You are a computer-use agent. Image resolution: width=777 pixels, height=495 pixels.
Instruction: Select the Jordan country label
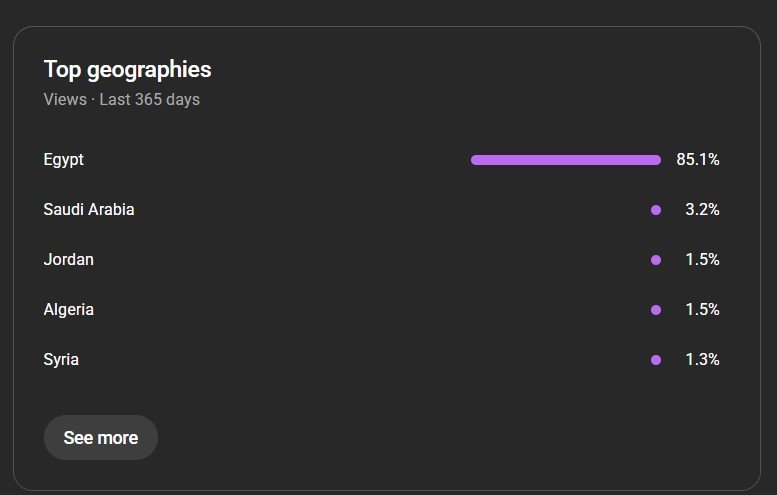[69, 260]
